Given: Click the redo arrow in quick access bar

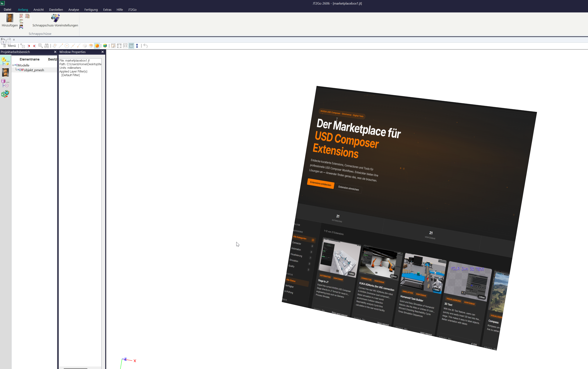Looking at the screenshot, I should coord(9,40).
